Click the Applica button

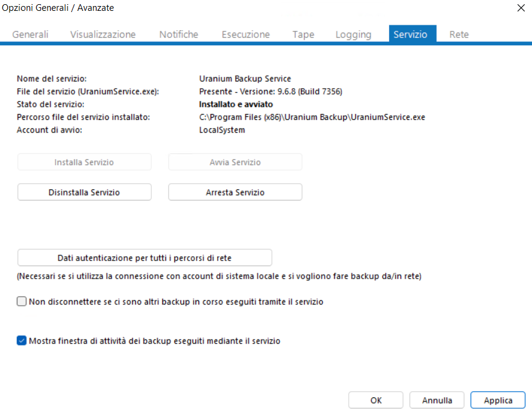498,400
